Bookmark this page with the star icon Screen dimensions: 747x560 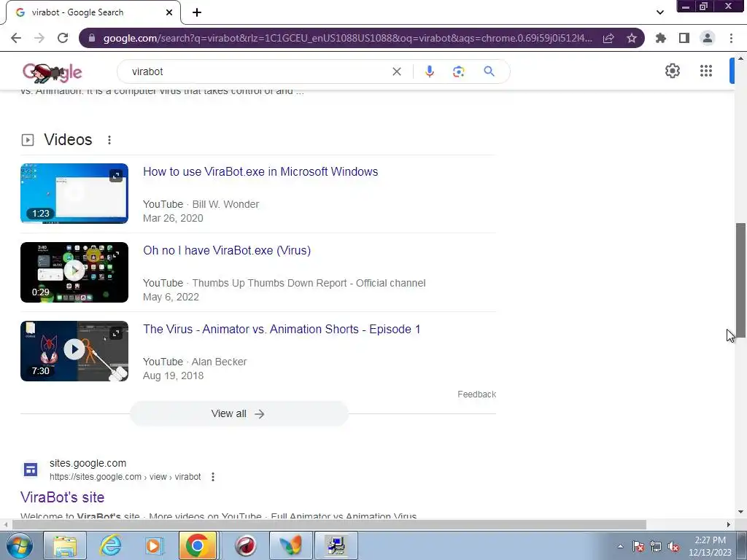point(632,38)
